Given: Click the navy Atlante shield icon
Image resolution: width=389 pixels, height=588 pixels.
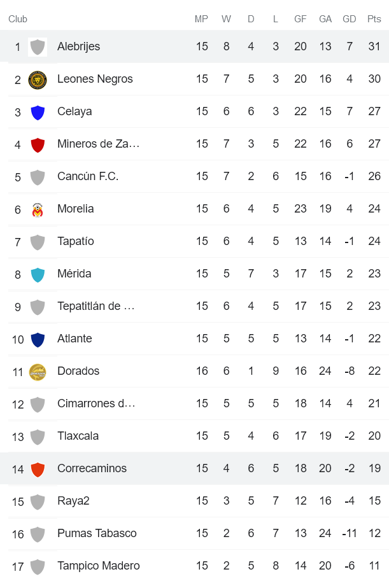Looking at the screenshot, I should [x=38, y=339].
